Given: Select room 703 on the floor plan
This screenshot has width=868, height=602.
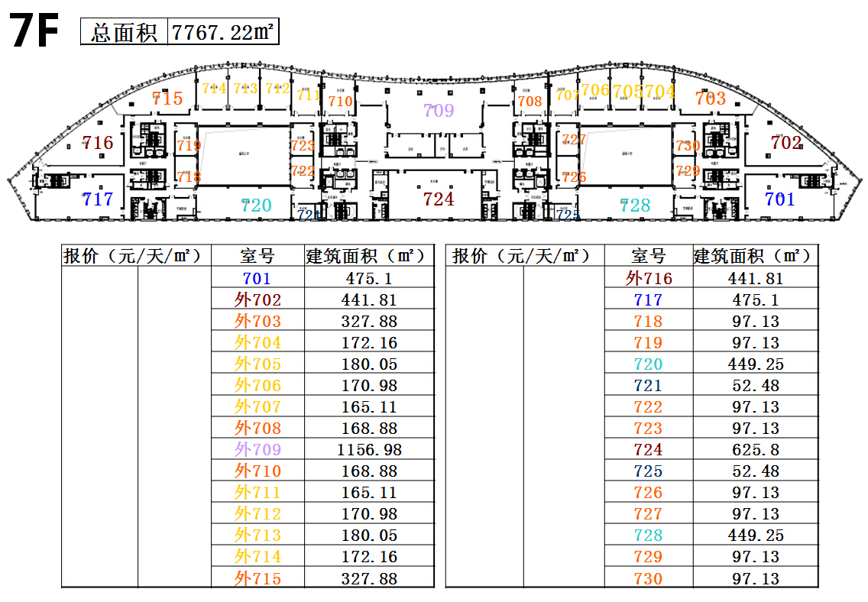Looking at the screenshot, I should pyautogui.click(x=711, y=99).
